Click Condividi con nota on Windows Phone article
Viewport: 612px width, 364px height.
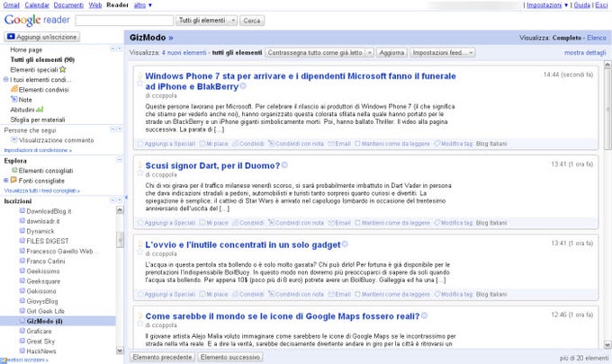click(296, 144)
